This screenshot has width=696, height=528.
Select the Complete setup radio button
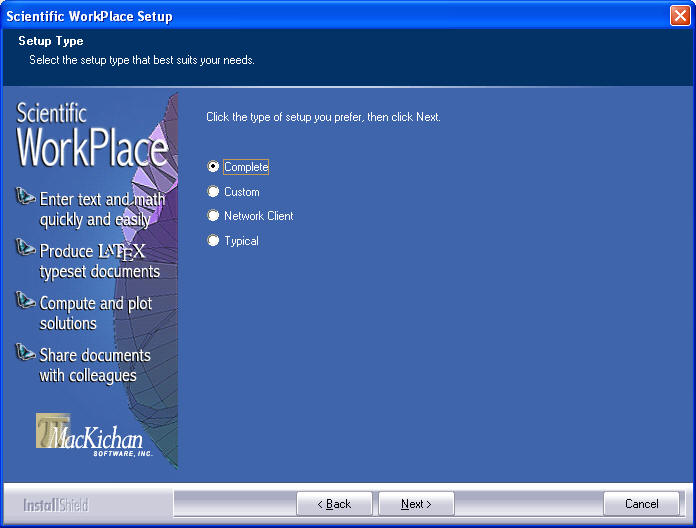(x=213, y=166)
